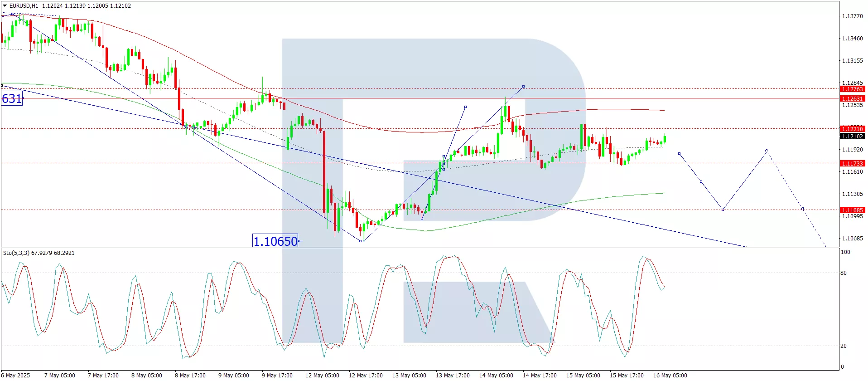Click the 20 level on stochastic scale

[843, 346]
